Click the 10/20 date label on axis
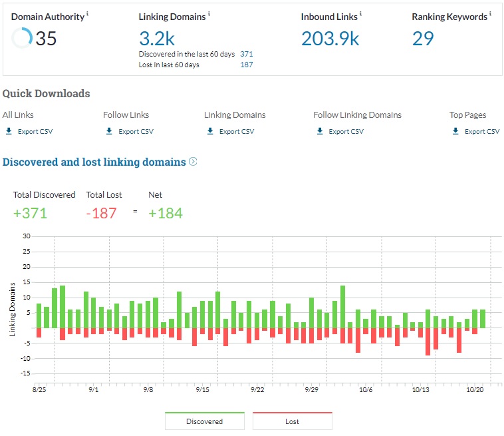The width and height of the screenshot is (504, 436). click(x=475, y=389)
